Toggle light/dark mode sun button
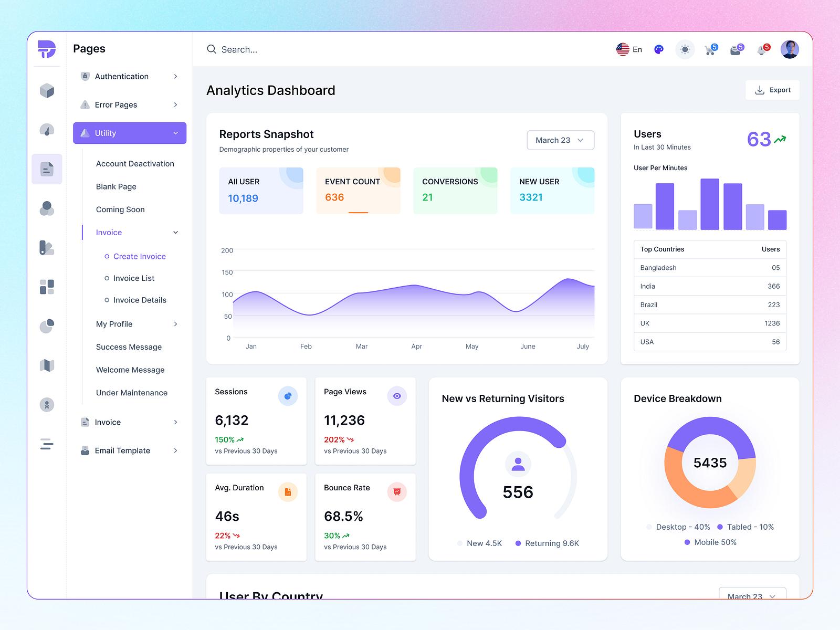Viewport: 840px width, 630px height. [x=685, y=49]
